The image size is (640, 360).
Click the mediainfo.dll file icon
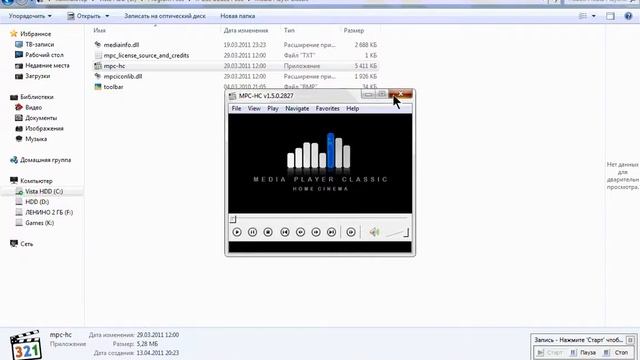98,44
